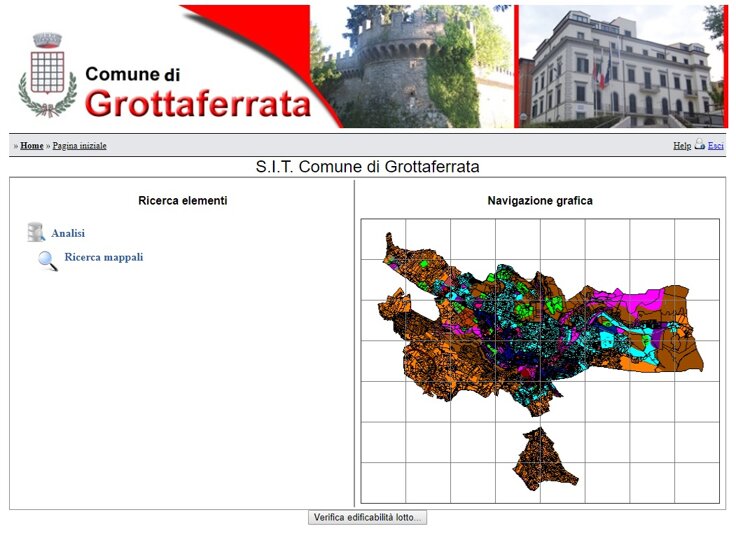Click the Analisi database icon
This screenshot has height=538, width=736.
tap(36, 233)
